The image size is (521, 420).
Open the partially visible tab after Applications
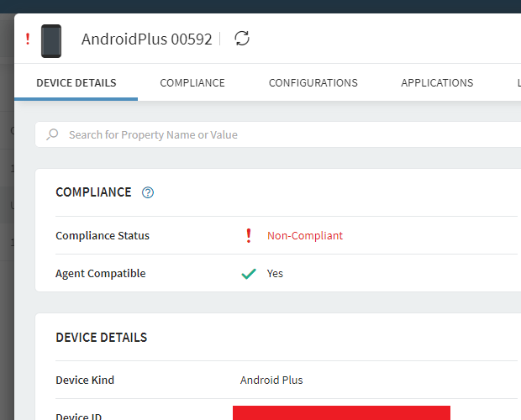[x=518, y=83]
